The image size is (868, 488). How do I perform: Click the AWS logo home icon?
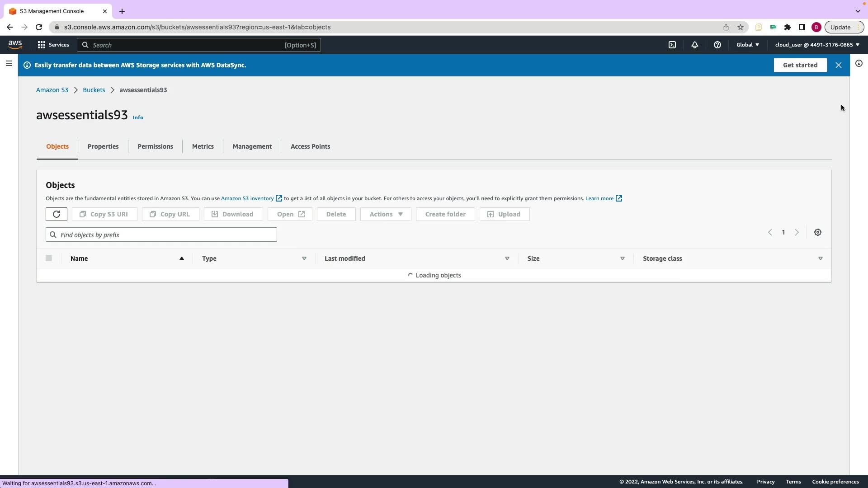15,44
